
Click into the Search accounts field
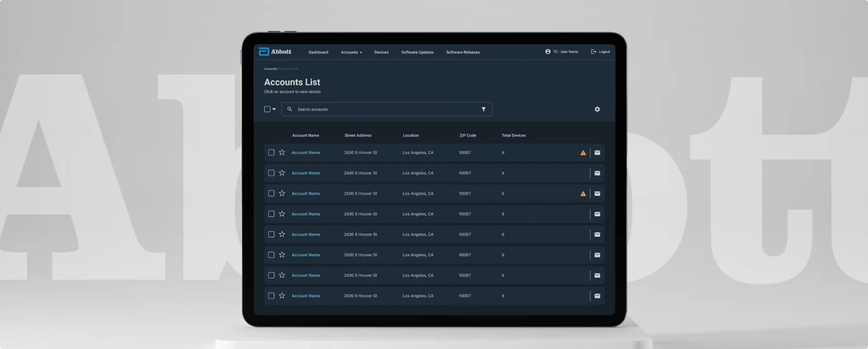click(387, 109)
